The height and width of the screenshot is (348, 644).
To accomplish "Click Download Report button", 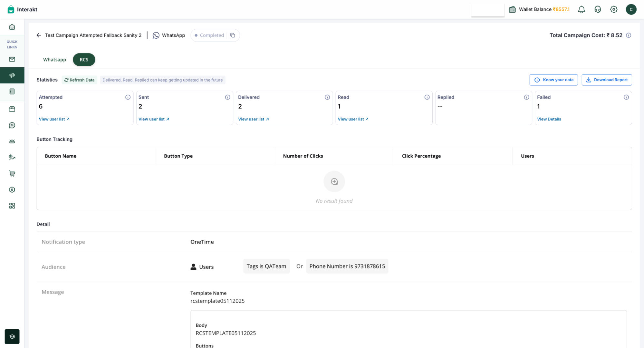I will coord(606,80).
